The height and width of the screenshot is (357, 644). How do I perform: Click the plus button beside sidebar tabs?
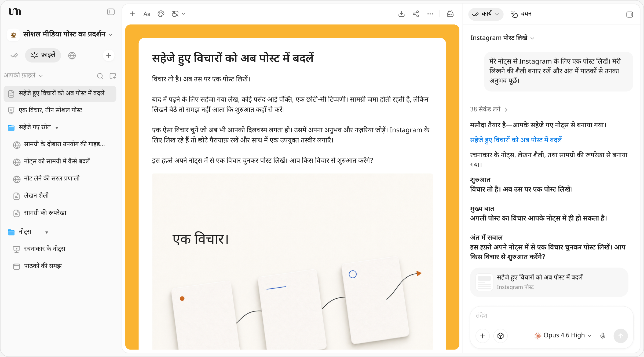pyautogui.click(x=109, y=55)
